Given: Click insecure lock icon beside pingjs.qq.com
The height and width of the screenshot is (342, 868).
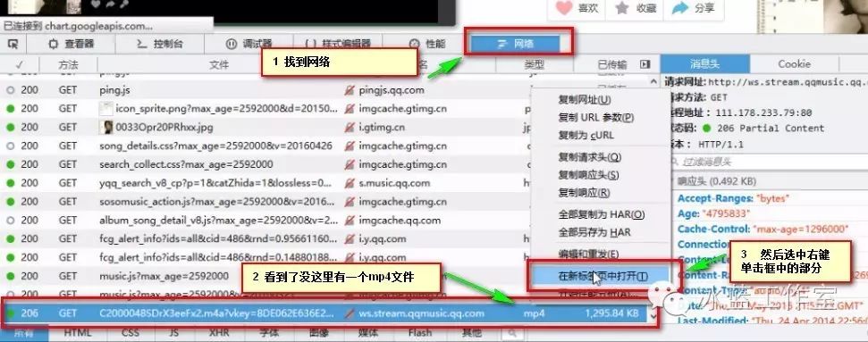Looking at the screenshot, I should point(350,90).
